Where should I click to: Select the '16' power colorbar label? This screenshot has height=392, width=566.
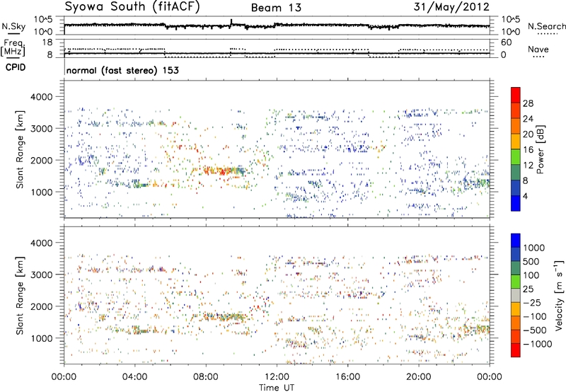528,150
